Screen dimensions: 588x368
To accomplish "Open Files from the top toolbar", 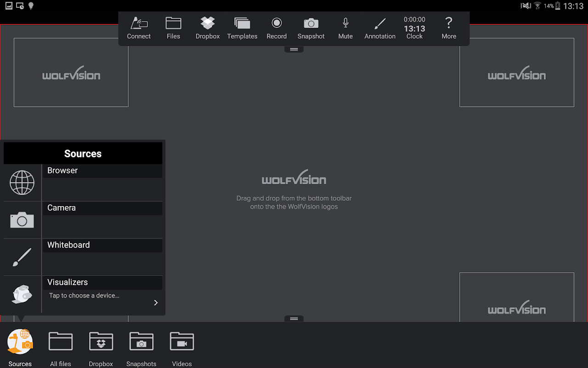I will [173, 29].
